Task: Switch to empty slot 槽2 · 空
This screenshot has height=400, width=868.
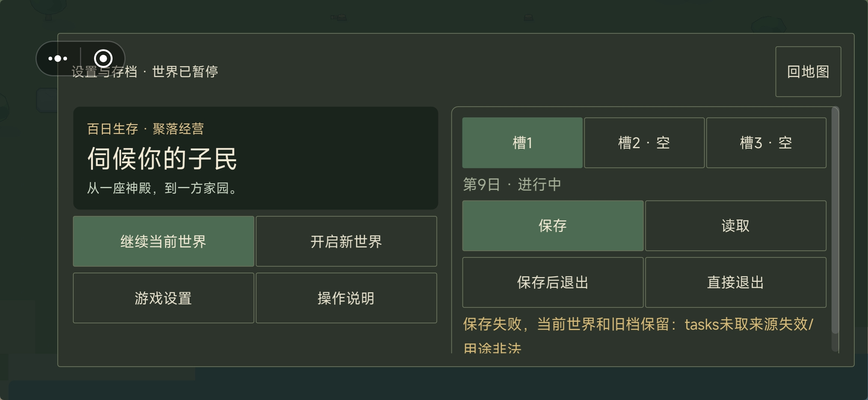Action: [x=644, y=143]
